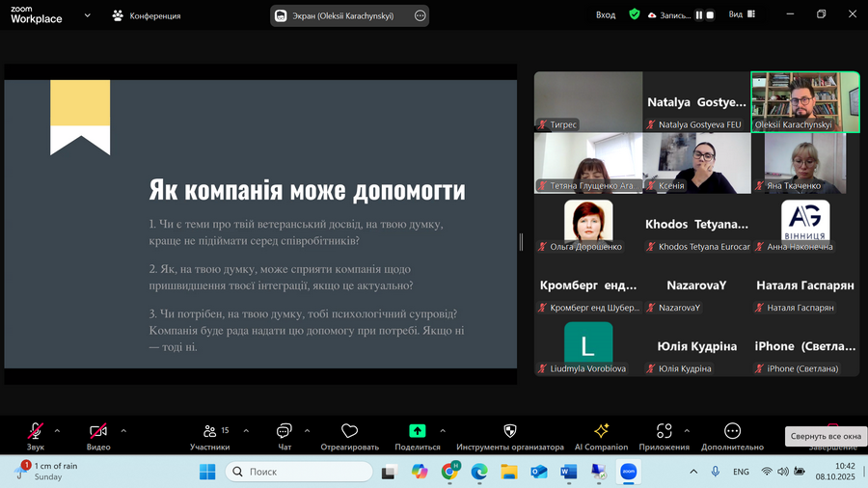
Task: Launch AI Companion sparkle icon
Action: 601,432
